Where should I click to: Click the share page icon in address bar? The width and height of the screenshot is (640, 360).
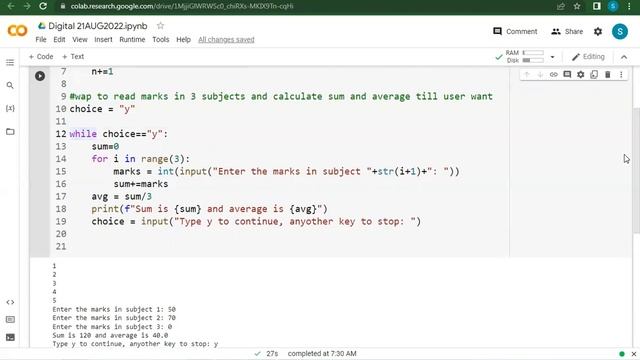(561, 6)
